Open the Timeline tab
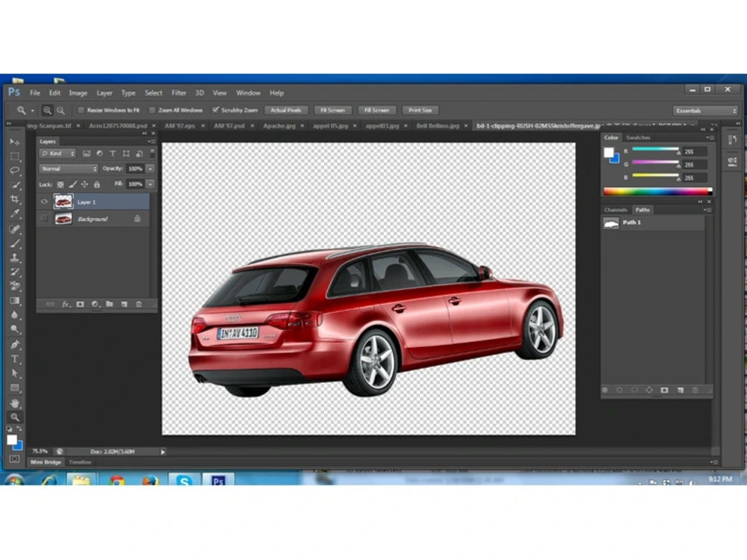The image size is (747, 560). [80, 462]
